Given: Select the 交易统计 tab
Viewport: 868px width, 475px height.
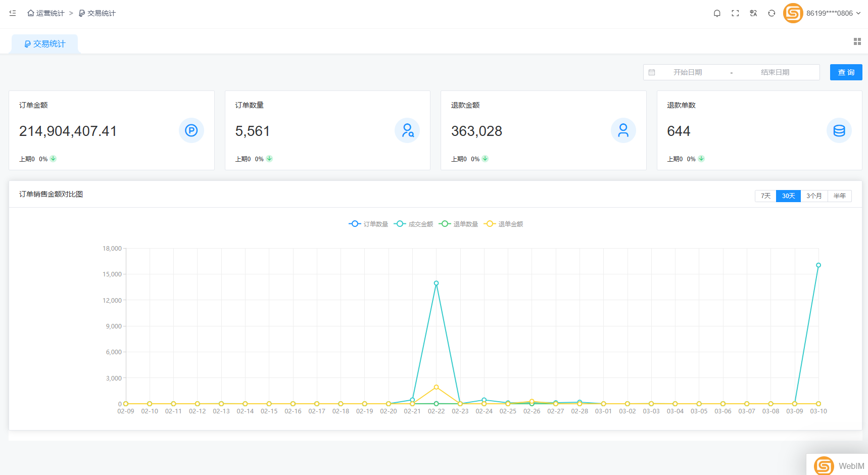Looking at the screenshot, I should point(45,44).
